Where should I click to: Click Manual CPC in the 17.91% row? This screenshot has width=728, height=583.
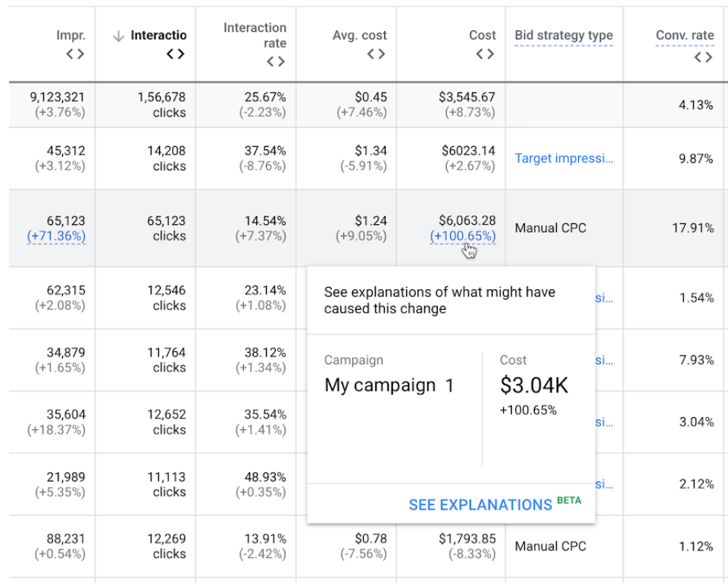coord(550,228)
